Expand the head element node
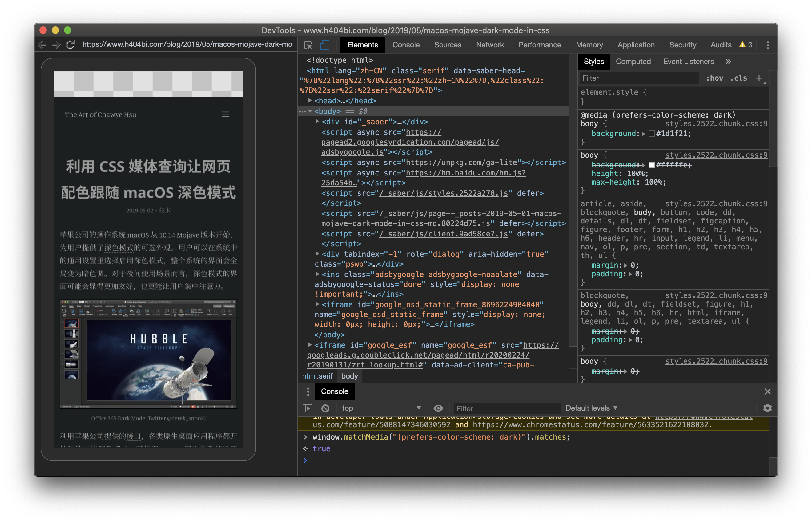Screen dimensions: 812x522 310,101
